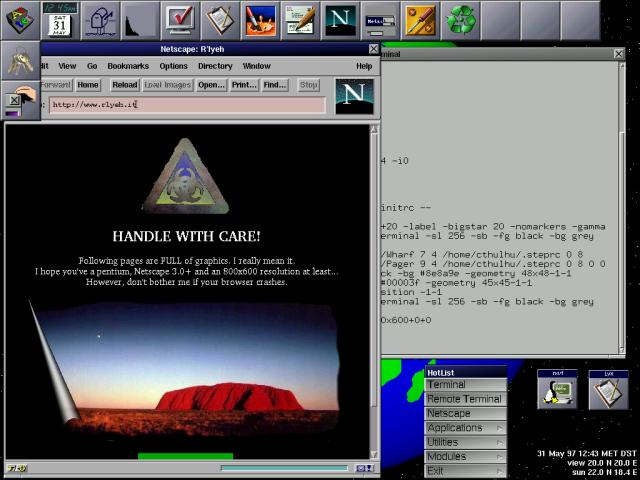The image size is (640, 480).
Task: Open the Window menu in Netscape
Action: 256,66
